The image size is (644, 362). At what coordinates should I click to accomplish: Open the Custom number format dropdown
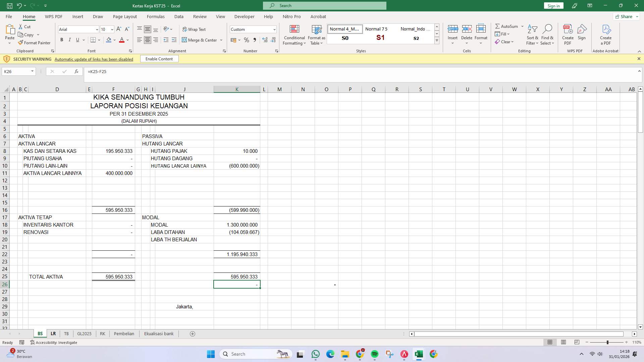pyautogui.click(x=274, y=29)
